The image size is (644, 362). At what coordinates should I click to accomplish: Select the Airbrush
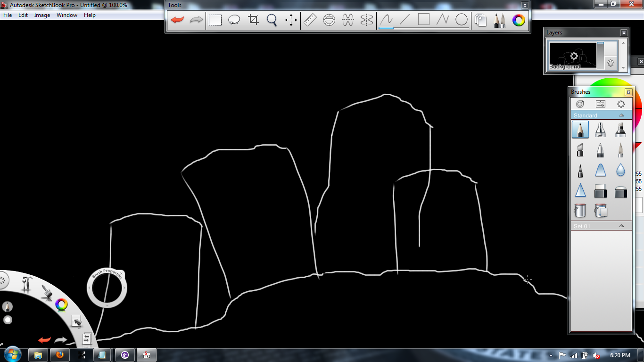[601, 130]
